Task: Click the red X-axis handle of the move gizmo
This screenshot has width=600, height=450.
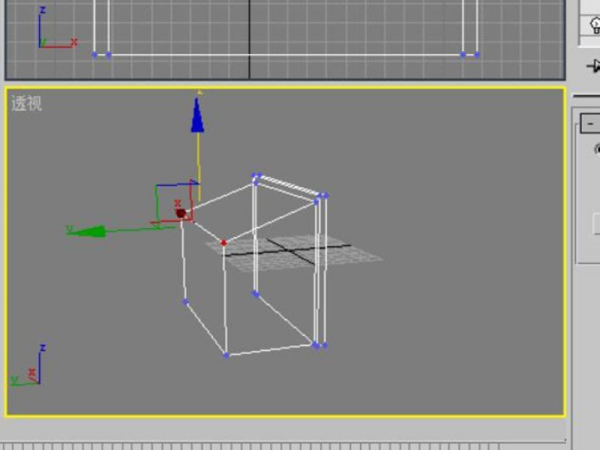Action: click(181, 213)
